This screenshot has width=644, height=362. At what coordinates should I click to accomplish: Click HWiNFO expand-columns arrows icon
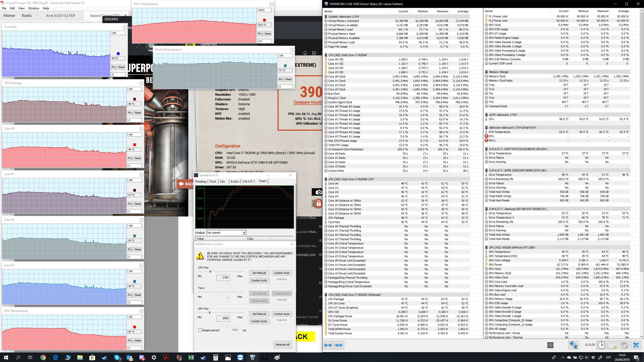328,345
